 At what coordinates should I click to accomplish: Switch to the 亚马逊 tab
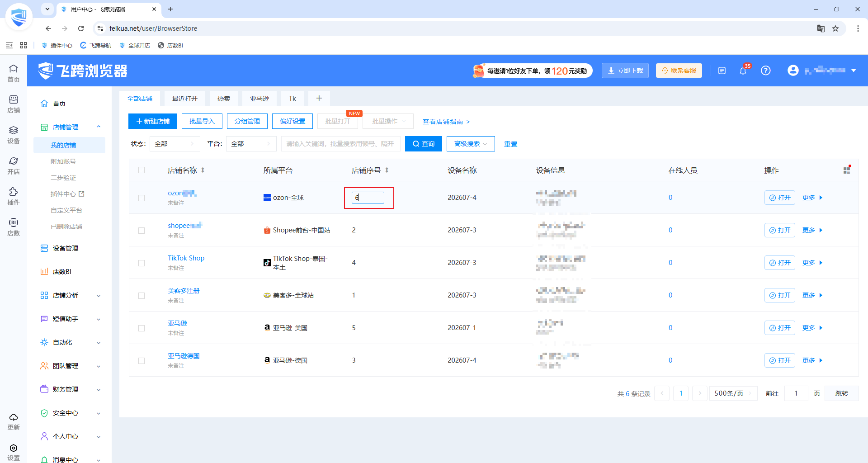tap(259, 98)
